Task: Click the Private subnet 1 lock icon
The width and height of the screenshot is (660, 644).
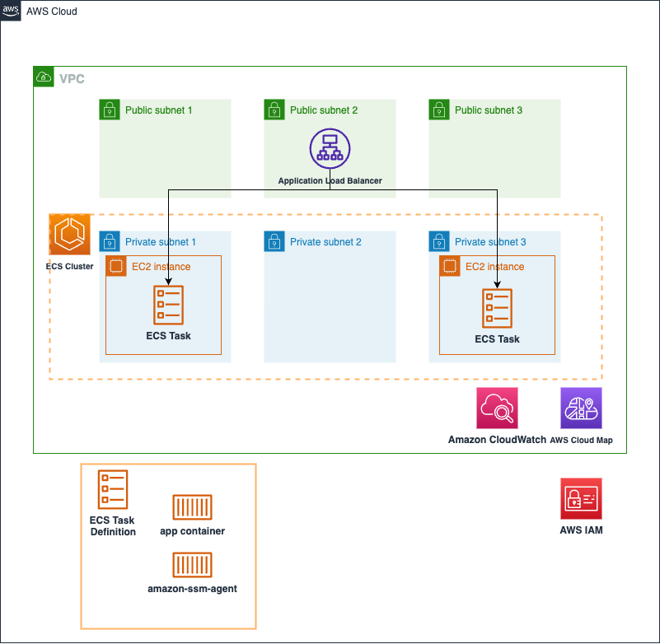Action: click(110, 241)
